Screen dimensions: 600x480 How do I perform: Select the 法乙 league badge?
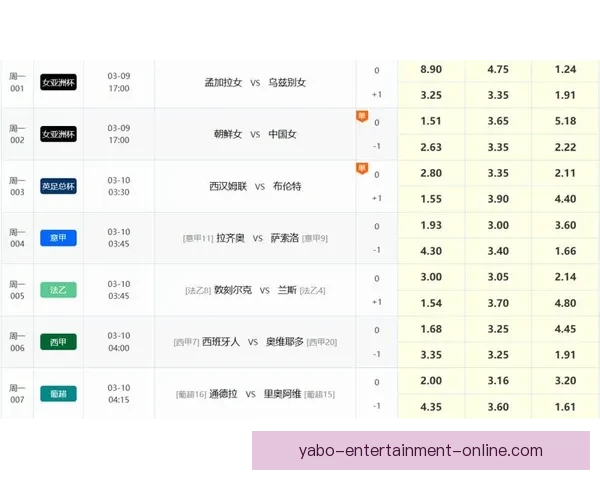(x=58, y=290)
